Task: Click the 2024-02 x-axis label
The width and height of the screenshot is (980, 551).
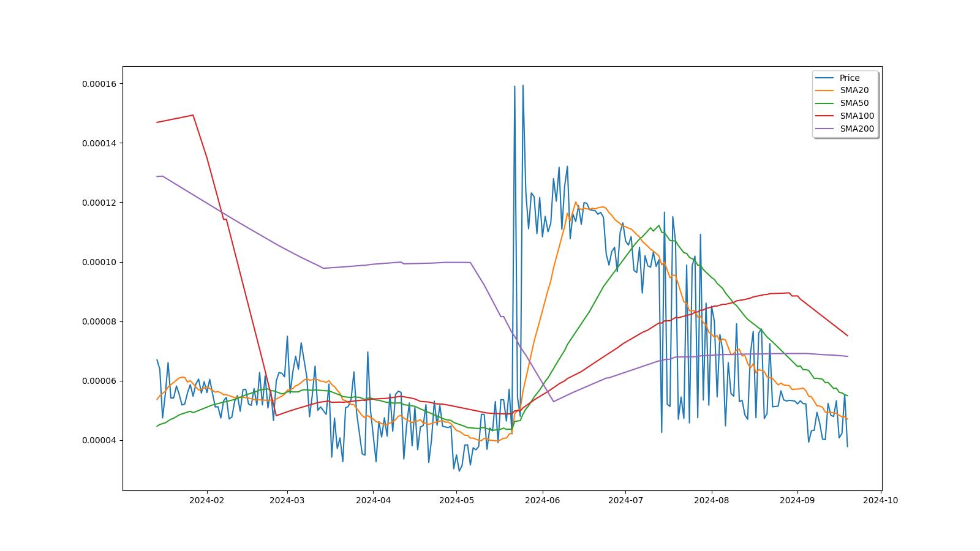Action: tap(207, 500)
